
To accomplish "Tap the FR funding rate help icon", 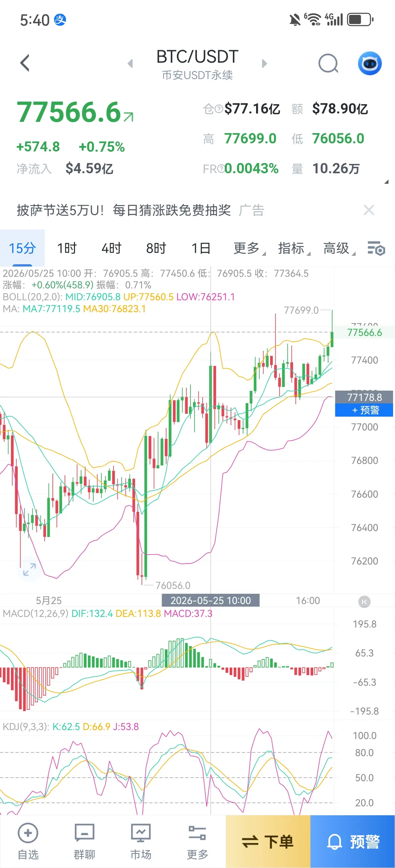I will tap(221, 168).
